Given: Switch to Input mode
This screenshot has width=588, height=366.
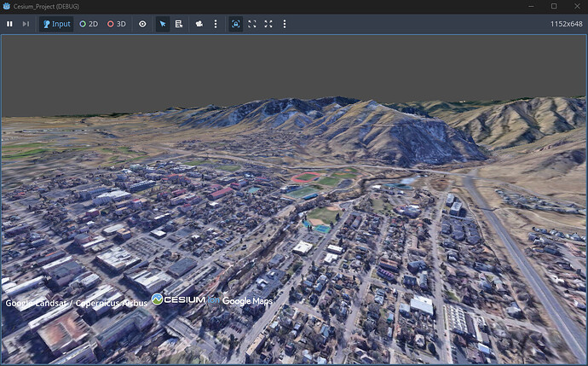Looking at the screenshot, I should click(56, 24).
